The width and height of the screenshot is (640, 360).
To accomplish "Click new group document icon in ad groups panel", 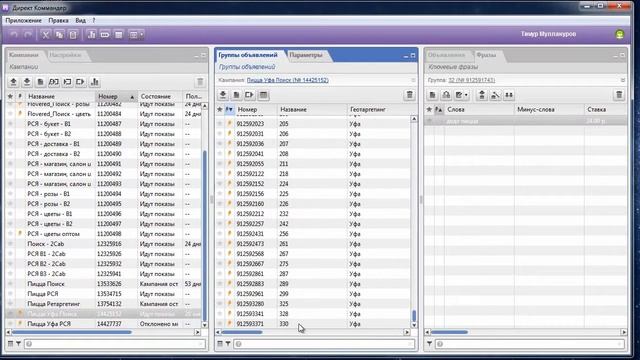I will pos(236,95).
